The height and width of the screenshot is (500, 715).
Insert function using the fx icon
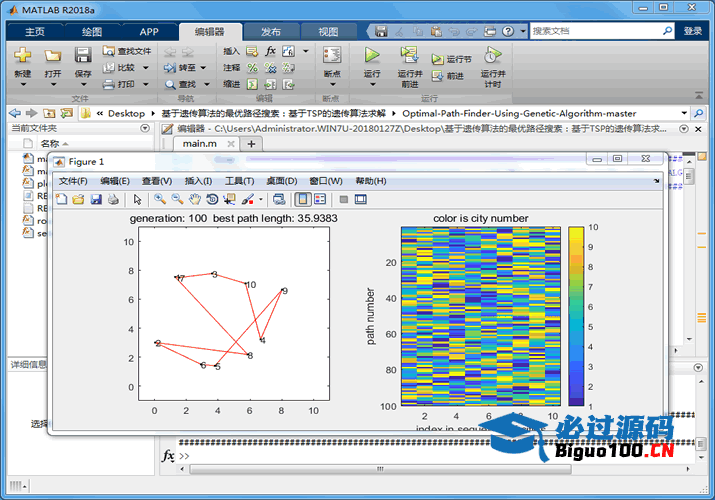click(270, 51)
